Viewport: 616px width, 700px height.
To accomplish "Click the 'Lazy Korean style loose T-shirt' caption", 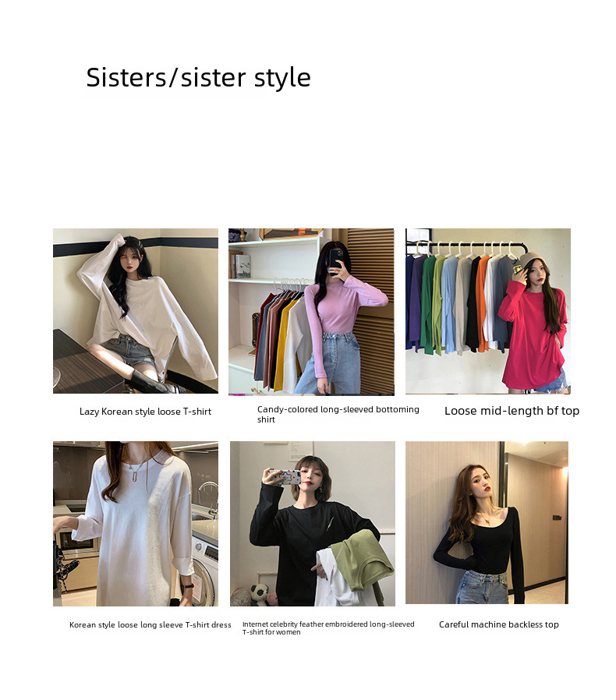I will 145,412.
